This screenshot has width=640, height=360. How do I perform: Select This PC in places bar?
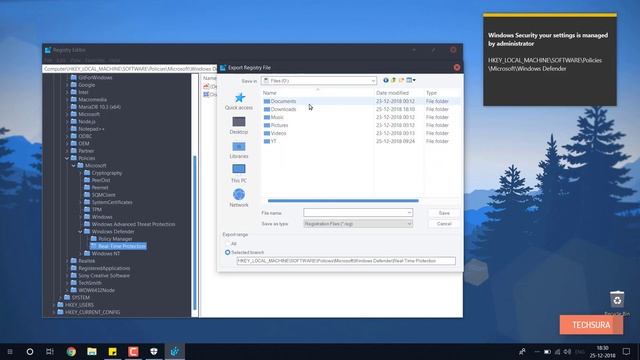point(239,173)
